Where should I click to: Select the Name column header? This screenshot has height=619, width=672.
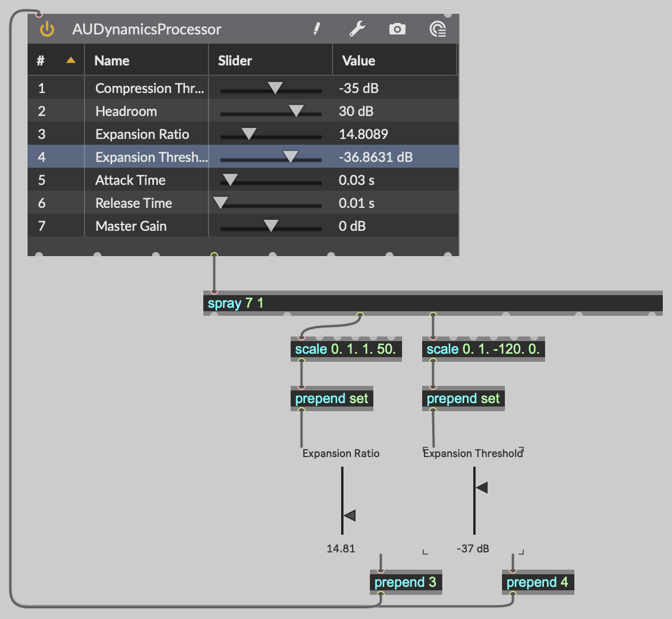112,61
